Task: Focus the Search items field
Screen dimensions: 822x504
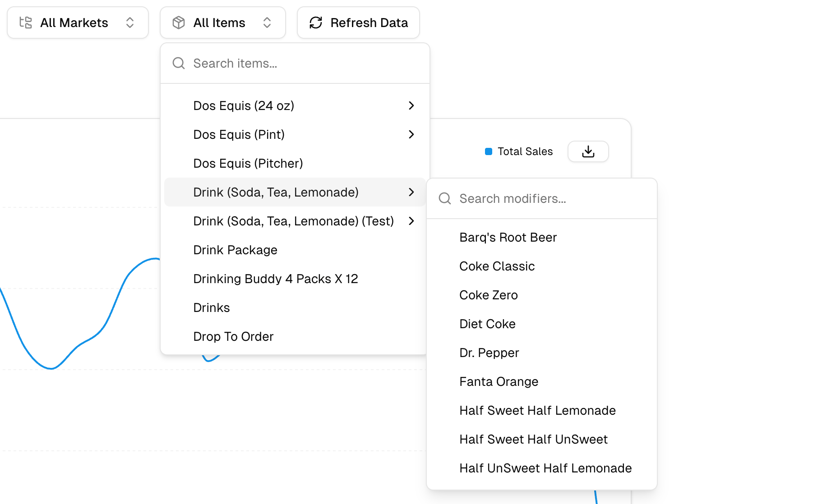Action: 295,64
